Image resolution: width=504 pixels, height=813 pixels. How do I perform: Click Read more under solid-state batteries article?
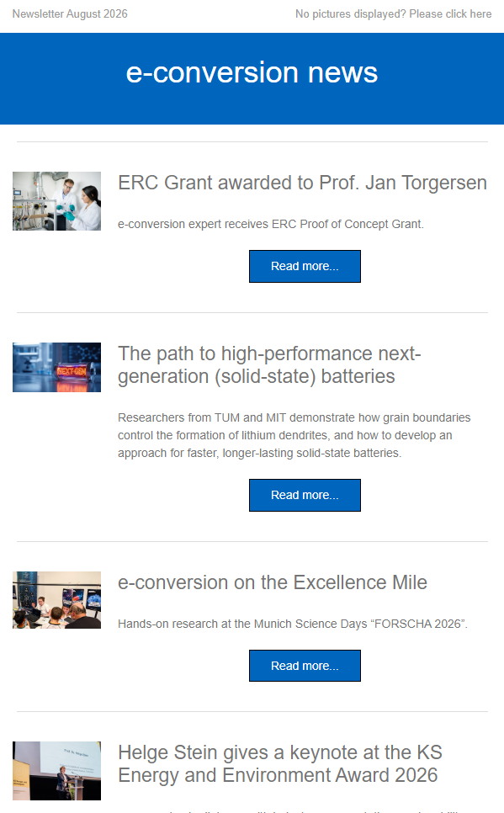pyautogui.click(x=305, y=495)
